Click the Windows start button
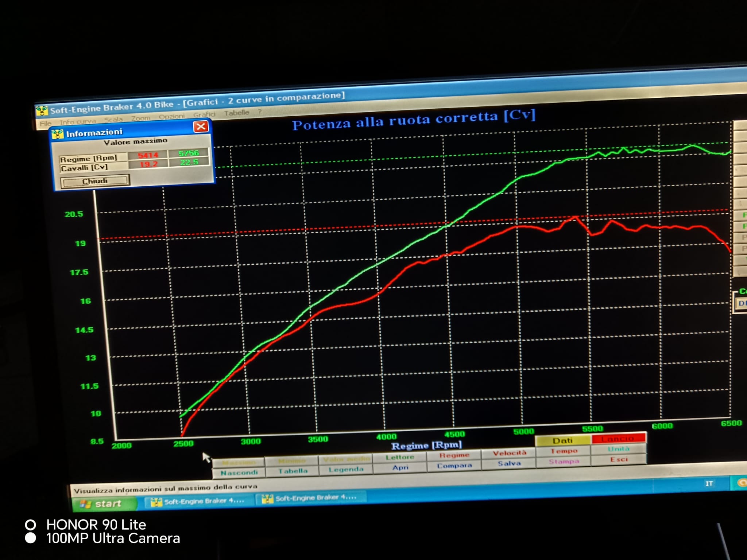Image resolution: width=747 pixels, height=560 pixels. tap(104, 504)
